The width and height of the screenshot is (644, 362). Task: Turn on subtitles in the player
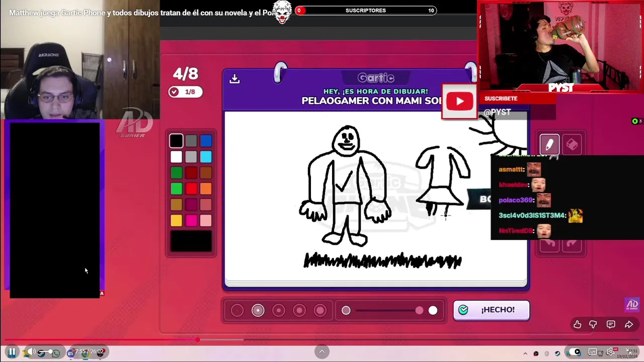593,351
